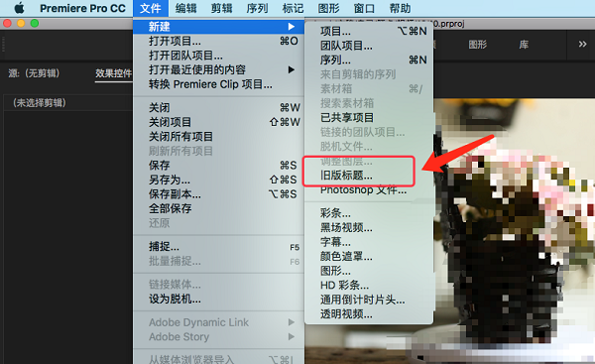Screen dimensions: 595x364
Task: Choose 打开团队项目...
Action: point(218,56)
